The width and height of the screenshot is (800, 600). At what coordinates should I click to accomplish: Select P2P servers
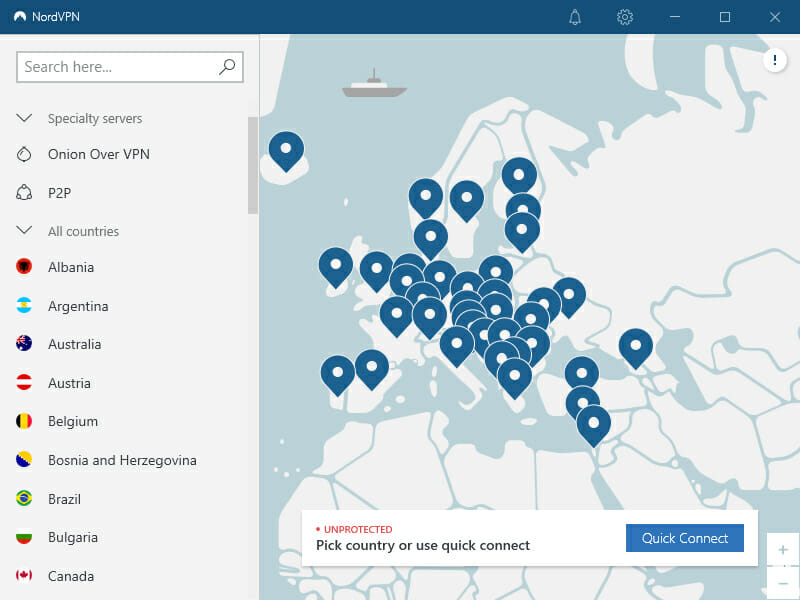coord(59,193)
